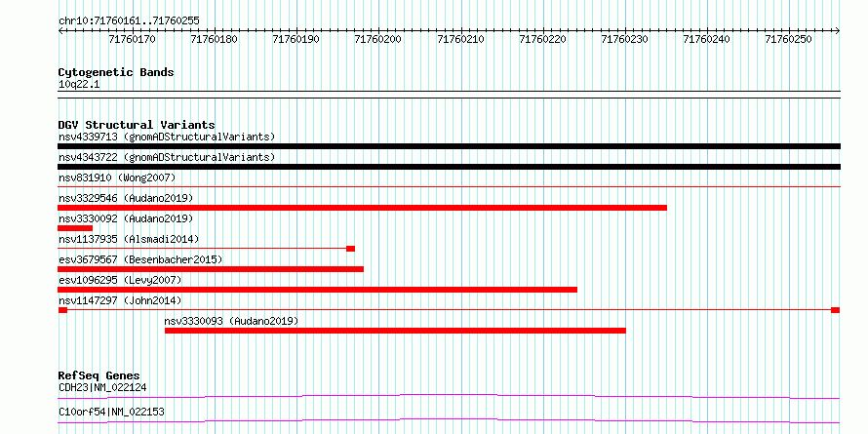Viewport: 868px width, 434px height.
Task: Open nsv3329546 (Audano2019) variant label
Action: (126, 198)
